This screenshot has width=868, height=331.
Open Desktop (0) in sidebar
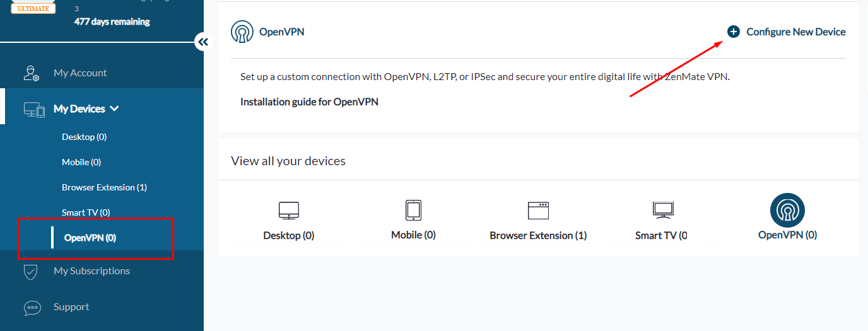[x=85, y=137]
